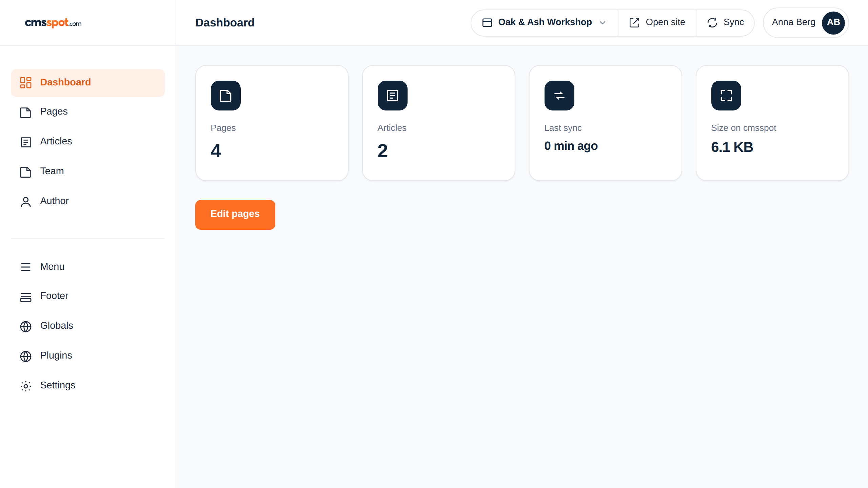The image size is (868, 488).
Task: Click the AB user avatar
Action: [x=833, y=23]
